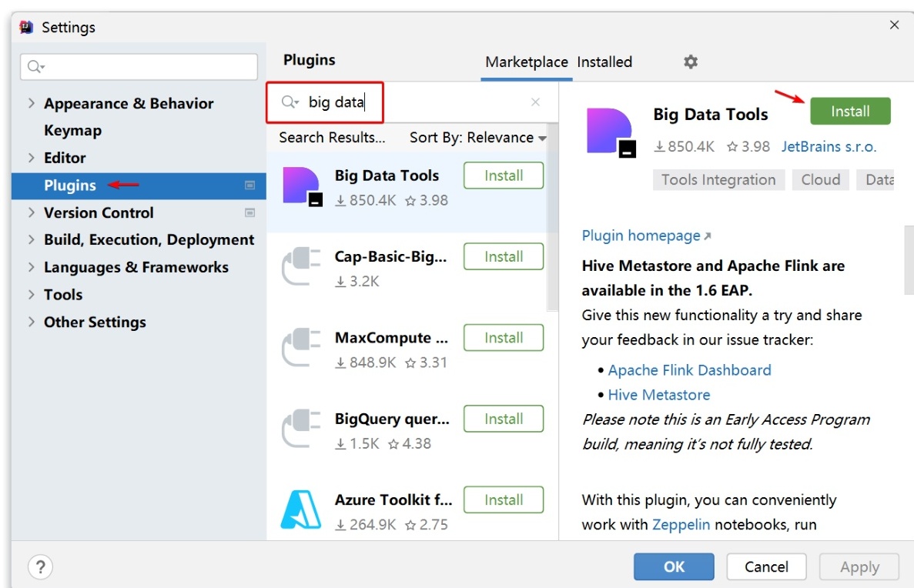Switch to the Installed tab
Image resolution: width=914 pixels, height=588 pixels.
[604, 62]
